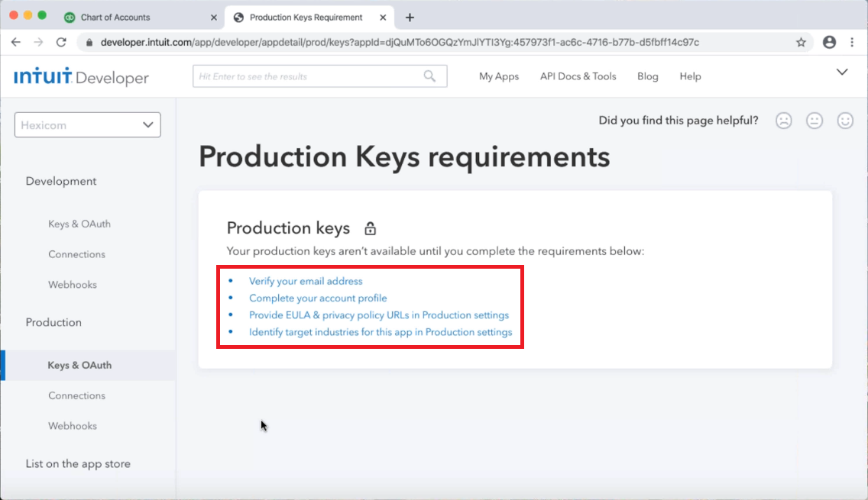Open Development Webhooks
This screenshot has width=868, height=500.
[73, 285]
